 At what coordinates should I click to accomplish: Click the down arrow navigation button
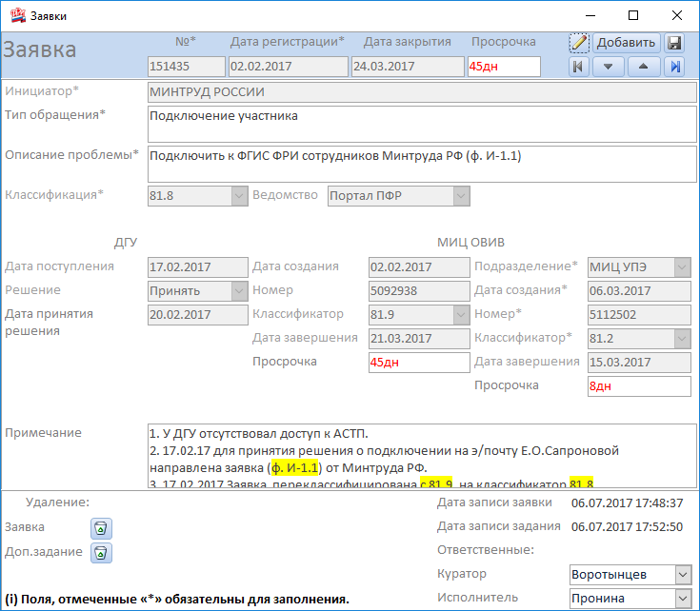pos(609,67)
